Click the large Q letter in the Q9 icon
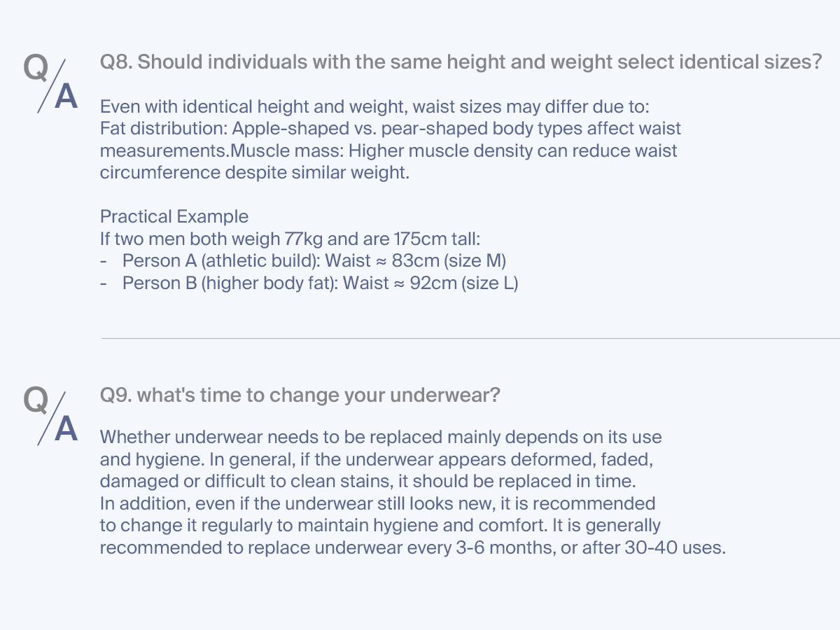The image size is (840, 630). pyautogui.click(x=36, y=400)
